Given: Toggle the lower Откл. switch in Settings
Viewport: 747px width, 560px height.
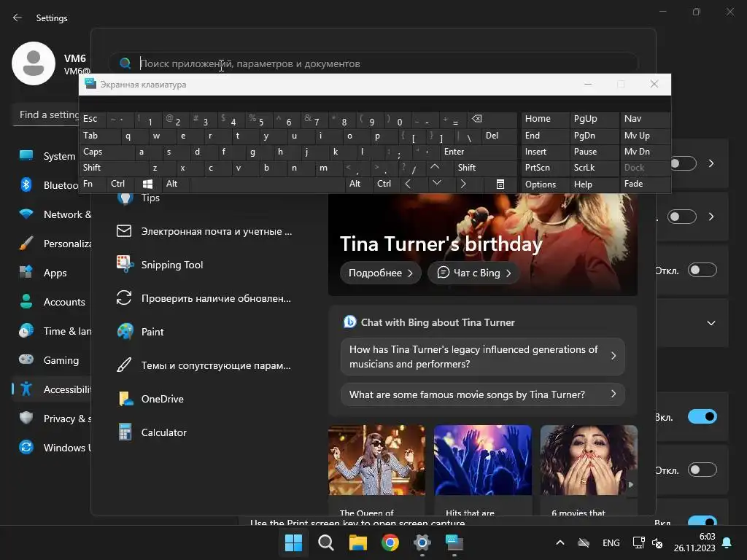Looking at the screenshot, I should coord(703,470).
